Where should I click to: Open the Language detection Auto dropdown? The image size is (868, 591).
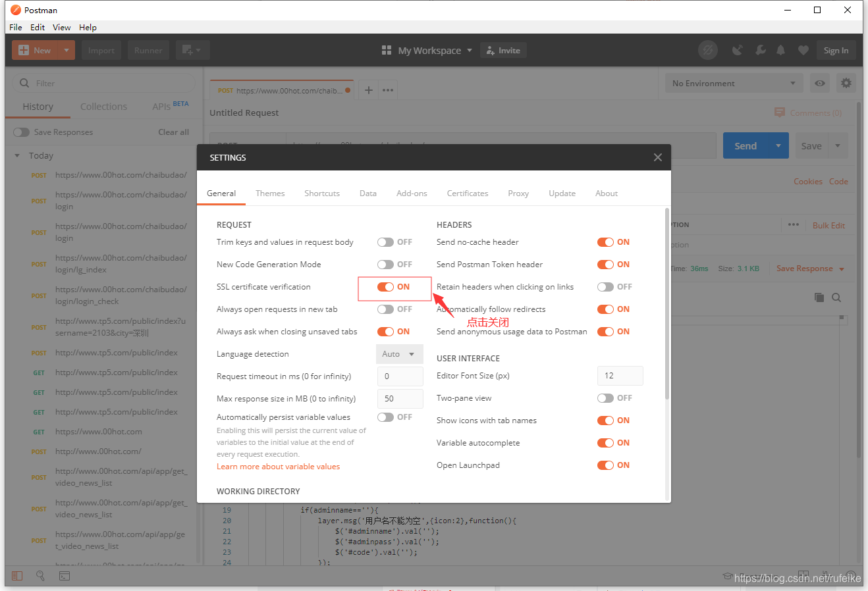400,354
